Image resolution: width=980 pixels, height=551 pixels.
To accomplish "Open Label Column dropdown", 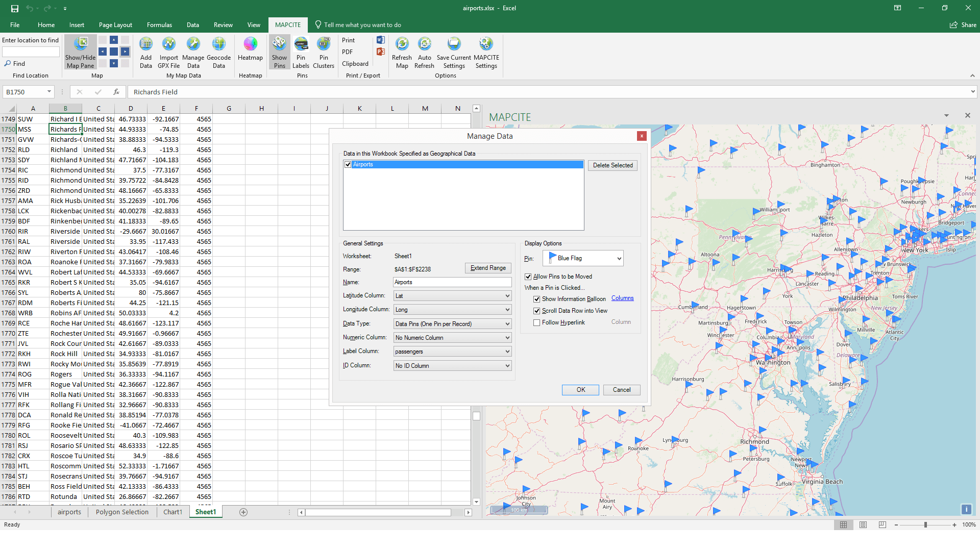I will pyautogui.click(x=453, y=352).
